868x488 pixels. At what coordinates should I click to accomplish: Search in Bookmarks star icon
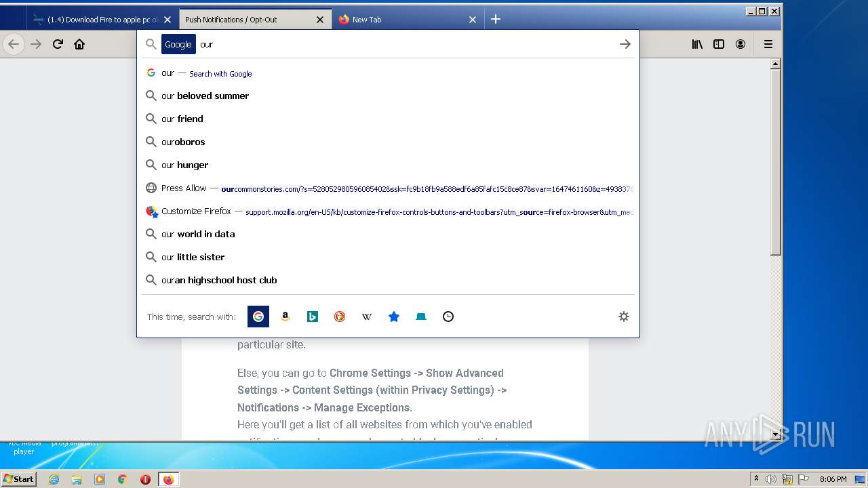[x=394, y=317]
